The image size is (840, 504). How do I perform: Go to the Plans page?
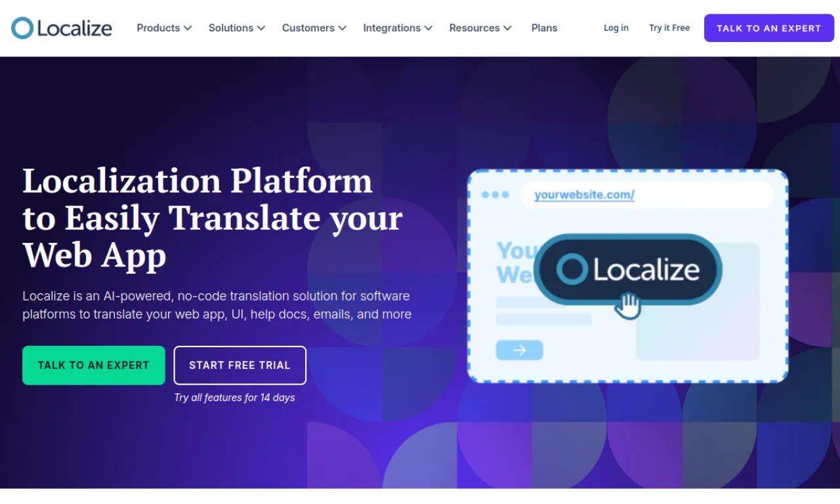pos(544,28)
